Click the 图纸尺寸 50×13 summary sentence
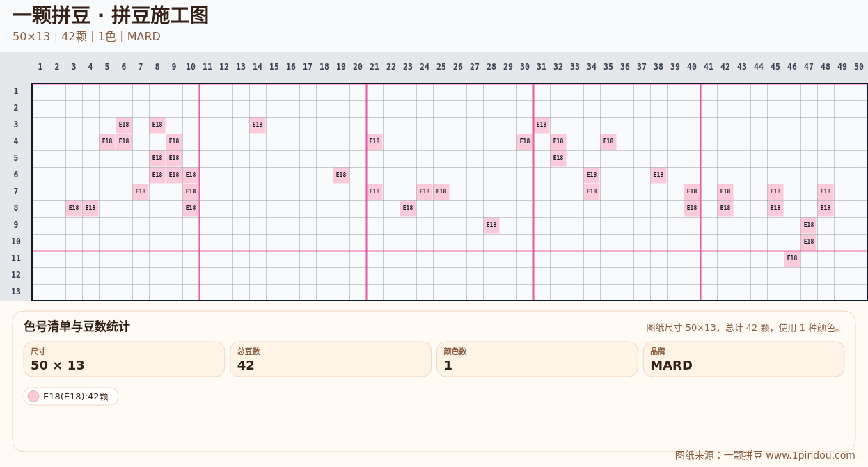 [745, 328]
